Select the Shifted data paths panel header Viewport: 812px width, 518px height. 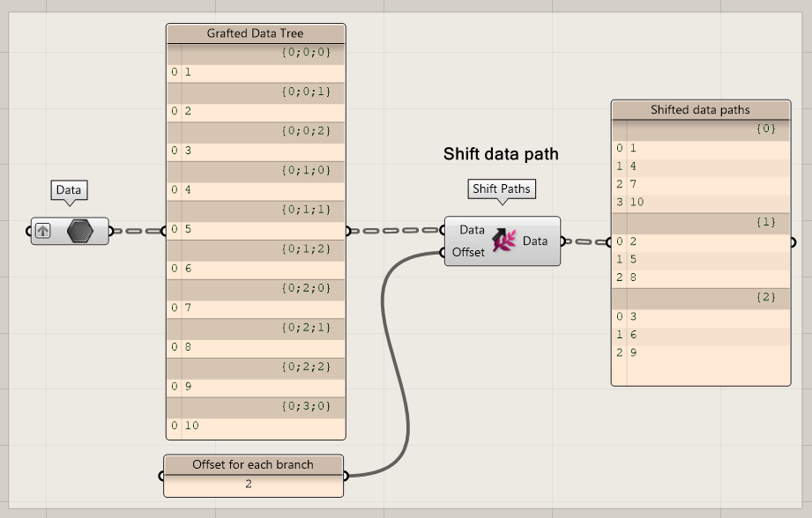[700, 109]
